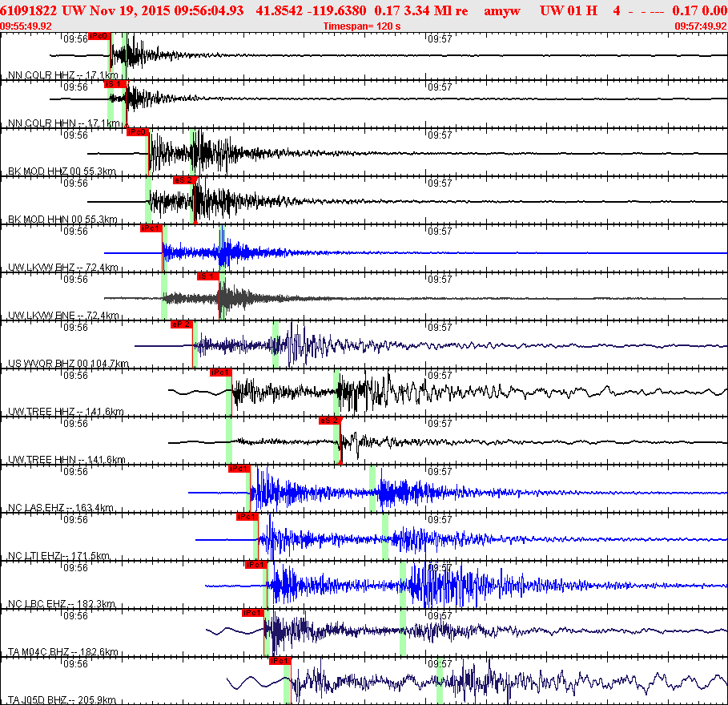728x705 pixels.
Task: Click the eP 2 pick flag on WVOR trace
Action: (181, 324)
